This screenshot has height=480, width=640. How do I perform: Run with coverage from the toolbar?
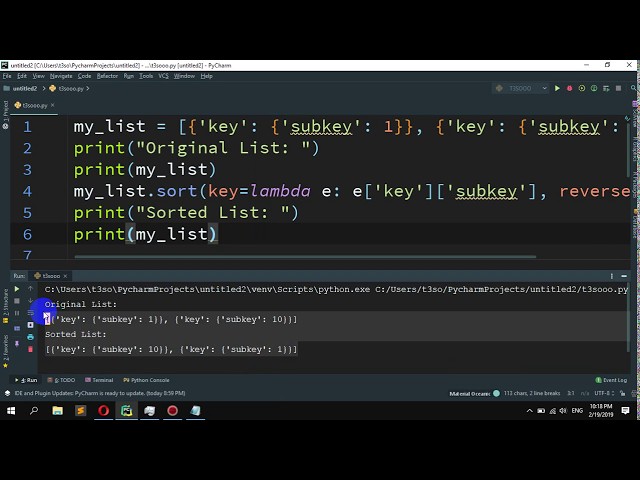point(582,88)
